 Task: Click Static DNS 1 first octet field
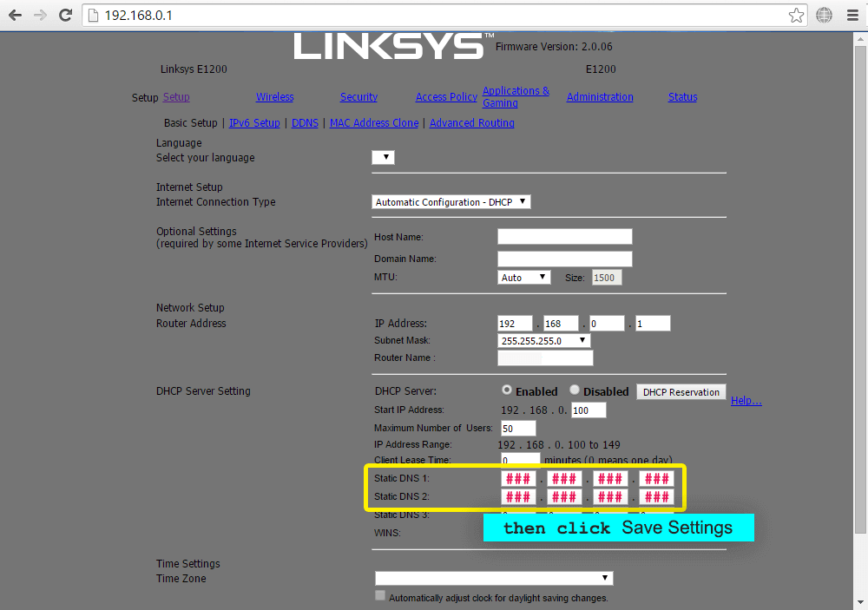click(518, 478)
